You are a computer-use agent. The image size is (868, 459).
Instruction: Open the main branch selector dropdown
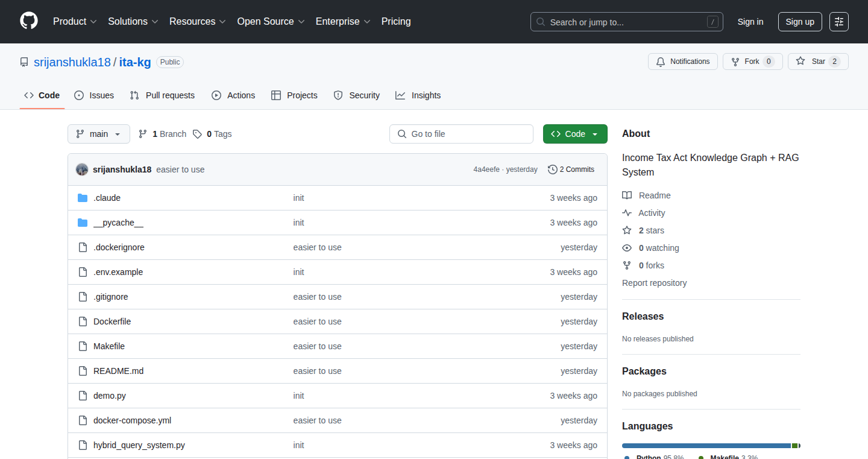pyautogui.click(x=99, y=134)
